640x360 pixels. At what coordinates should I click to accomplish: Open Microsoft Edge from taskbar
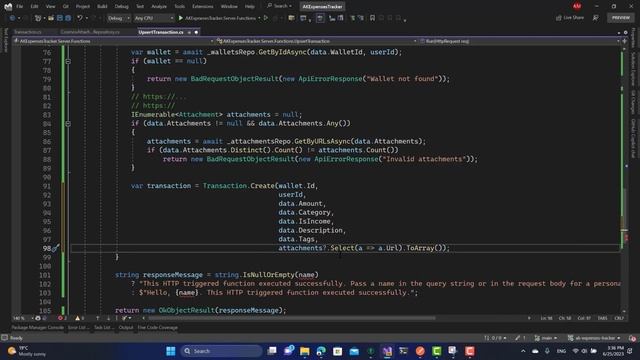321,351
